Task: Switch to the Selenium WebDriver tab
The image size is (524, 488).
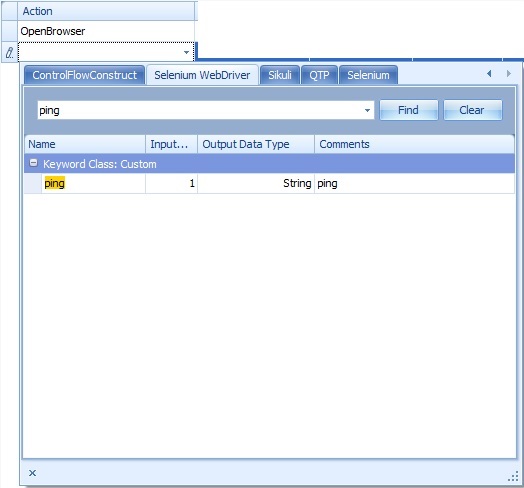Action: pos(202,75)
